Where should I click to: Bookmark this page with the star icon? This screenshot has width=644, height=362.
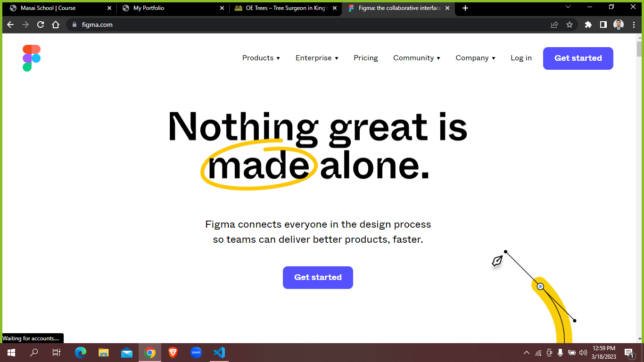[x=570, y=25]
